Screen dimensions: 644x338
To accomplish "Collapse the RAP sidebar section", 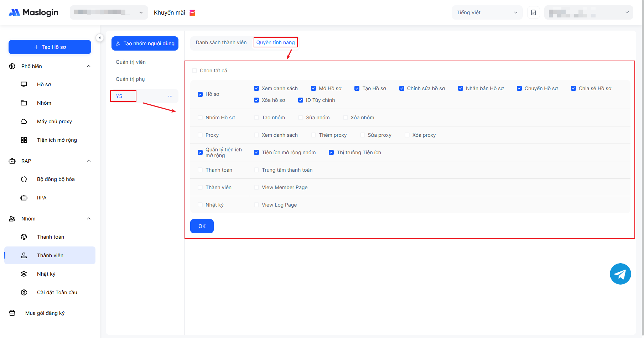I will point(89,161).
